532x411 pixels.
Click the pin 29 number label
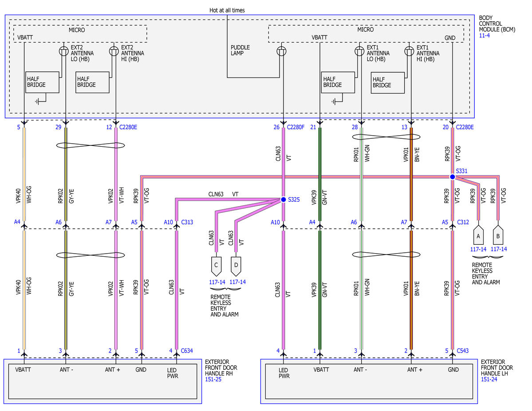coord(59,127)
